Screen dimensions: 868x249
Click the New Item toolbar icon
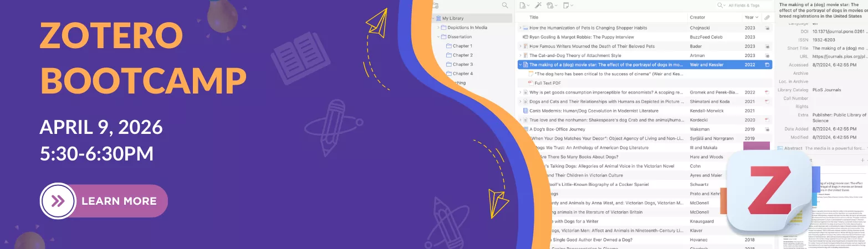(523, 5)
